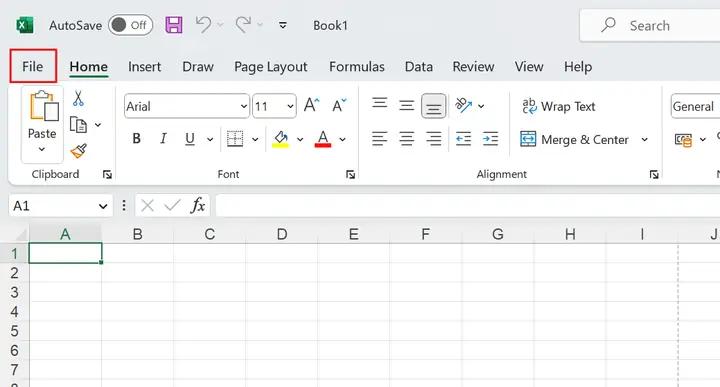Open the Draw tab
Screen dimensions: 720x387
tap(198, 67)
